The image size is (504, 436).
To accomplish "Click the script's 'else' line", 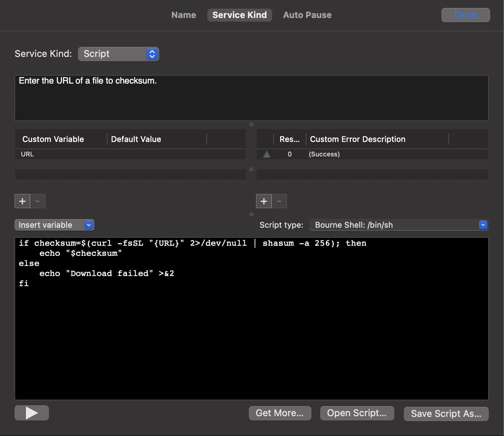I will pyautogui.click(x=29, y=263).
